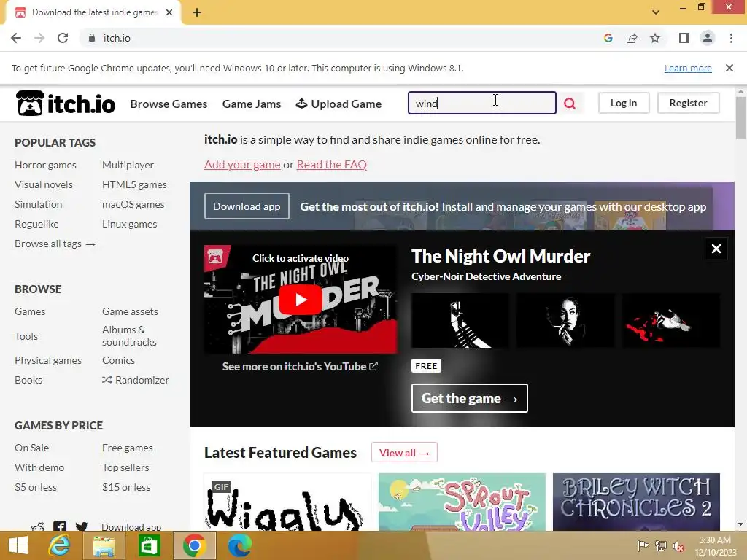Close the Night Owl Murder featured banner
Image resolution: width=747 pixels, height=560 pixels.
click(716, 249)
